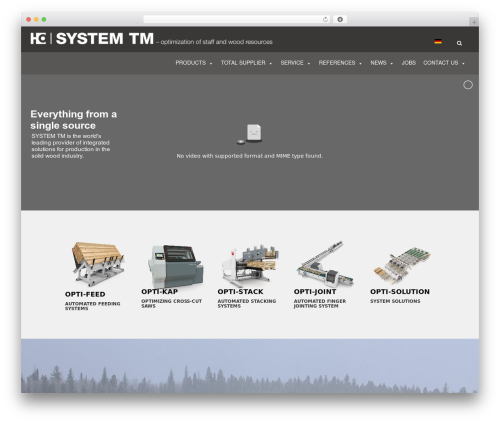Click 'Automated finger jointing system' subtitle
This screenshot has width=500, height=423.
[x=320, y=303]
